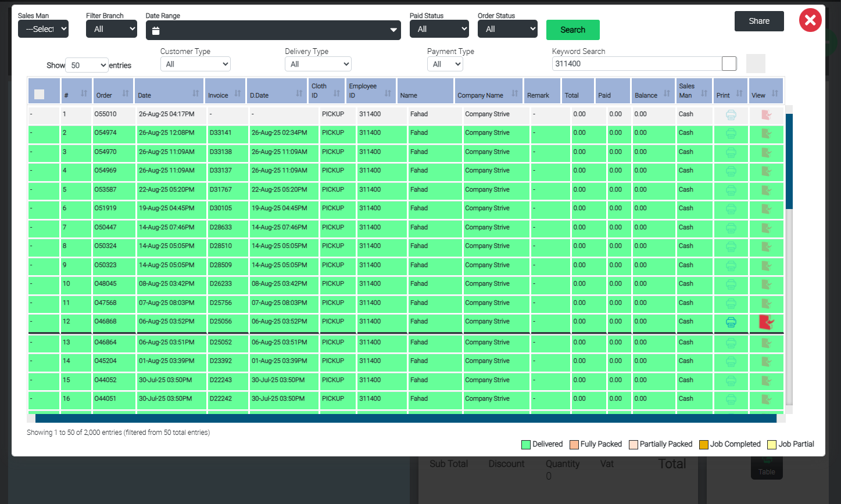The width and height of the screenshot is (841, 504).
Task: Toggle the select-all checkbox in table header
Action: pos(40,94)
